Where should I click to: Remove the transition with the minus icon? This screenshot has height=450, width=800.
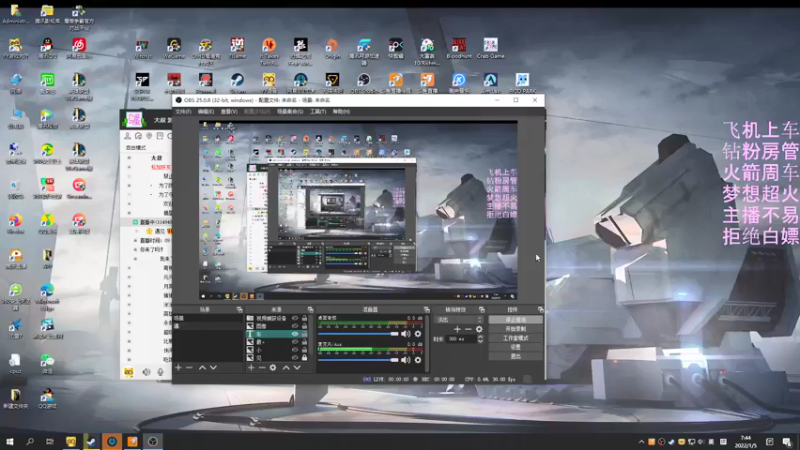[468, 329]
